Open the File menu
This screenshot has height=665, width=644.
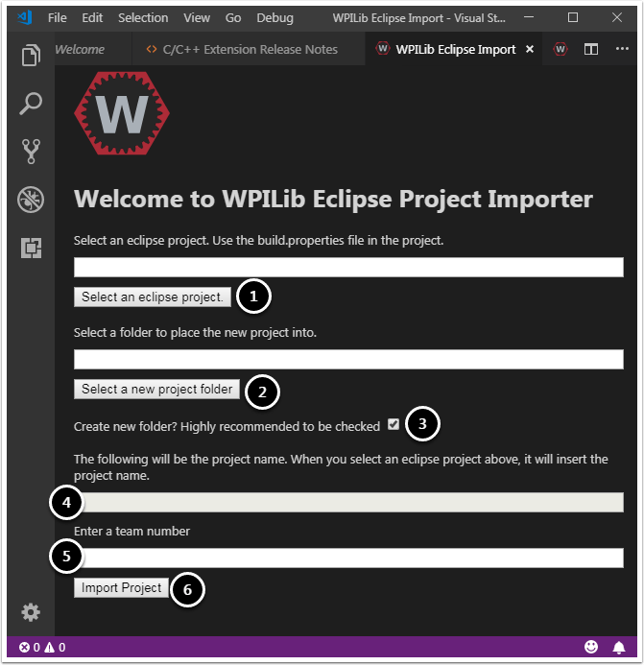58,18
